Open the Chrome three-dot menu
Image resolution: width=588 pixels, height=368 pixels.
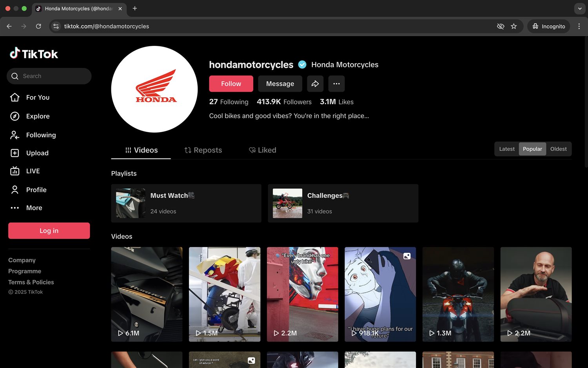click(579, 26)
